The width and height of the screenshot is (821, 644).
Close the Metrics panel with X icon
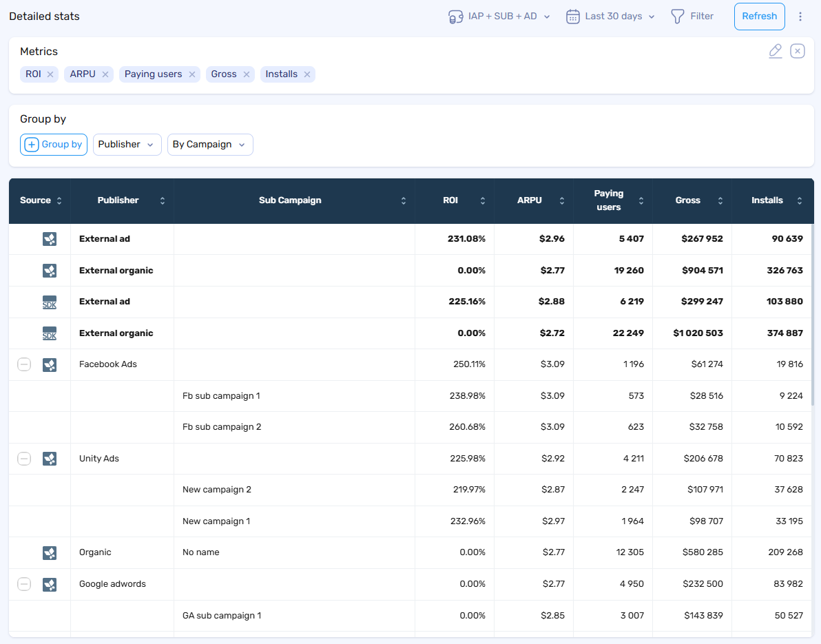(x=797, y=51)
